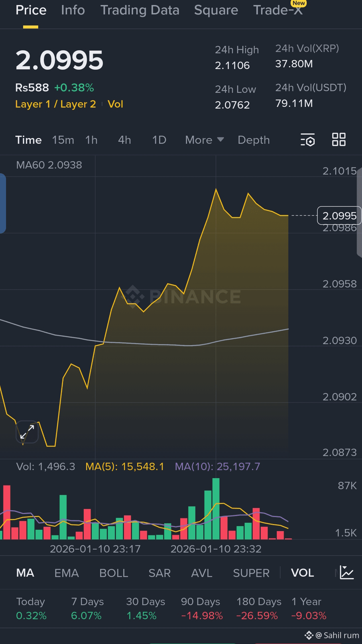Toggle the EMA indicator
The height and width of the screenshot is (644, 362).
[x=67, y=573]
